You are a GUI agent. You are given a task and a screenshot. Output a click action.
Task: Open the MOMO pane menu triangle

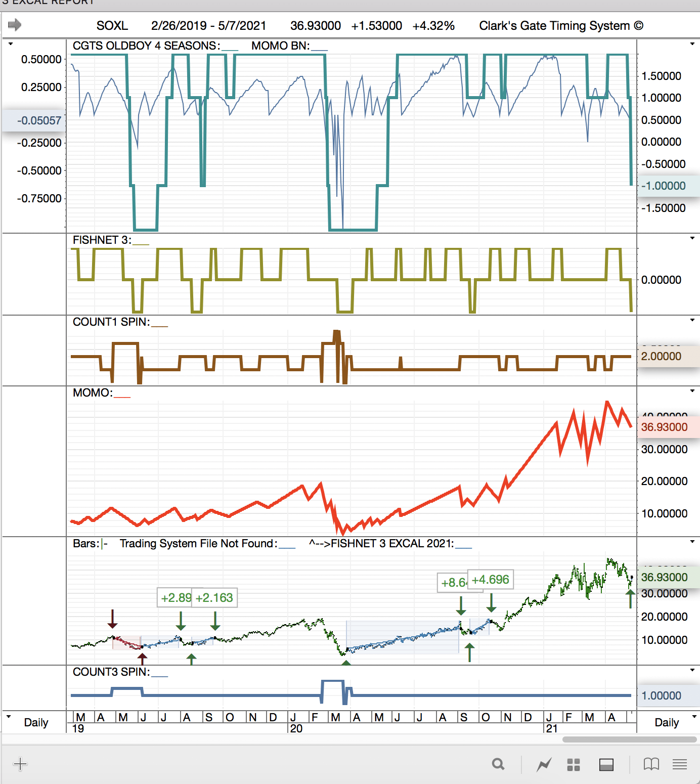coord(692,391)
